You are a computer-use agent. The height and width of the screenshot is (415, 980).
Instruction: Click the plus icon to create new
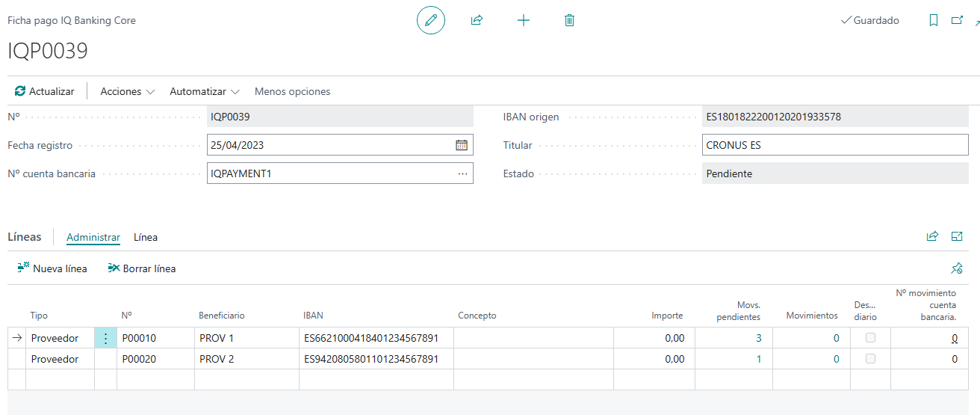(524, 21)
